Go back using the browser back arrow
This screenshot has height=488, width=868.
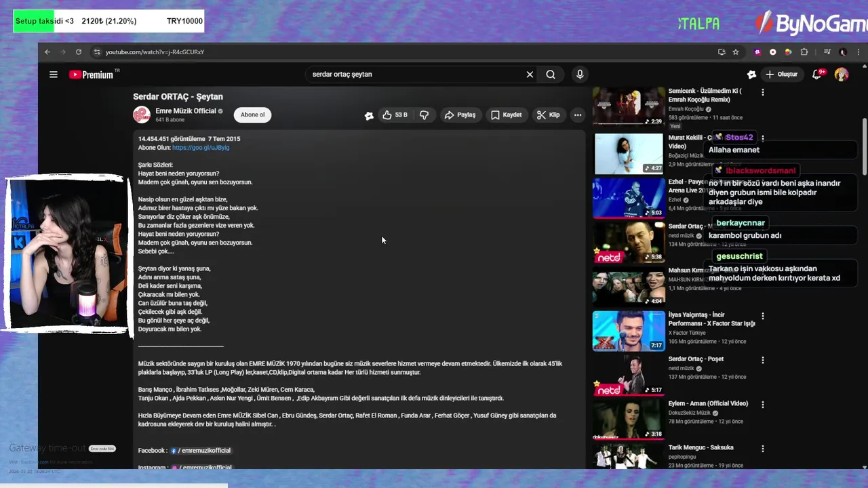click(x=47, y=52)
